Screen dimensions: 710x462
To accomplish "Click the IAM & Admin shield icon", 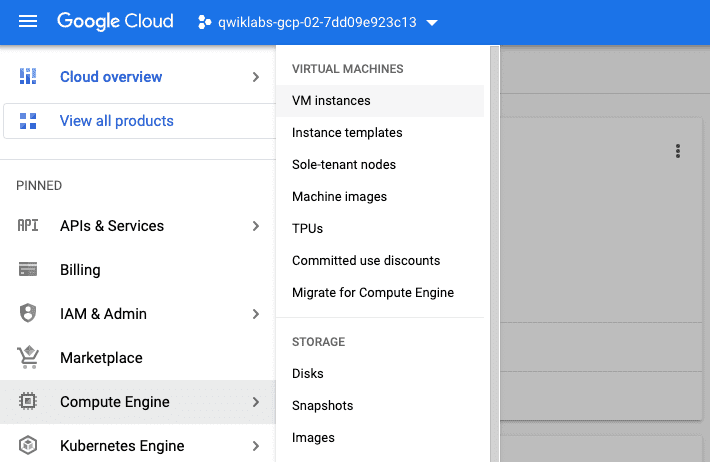I will (x=28, y=314).
